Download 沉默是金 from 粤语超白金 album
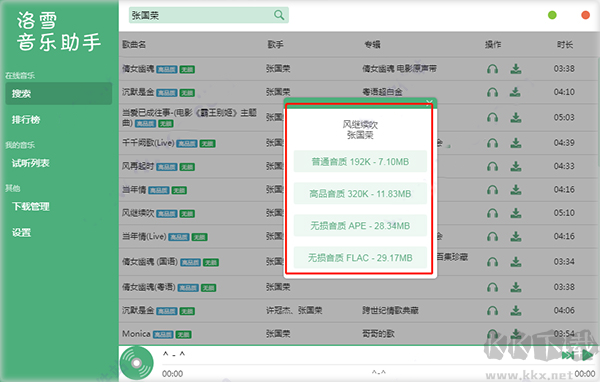Viewport: 600px width, 382px height. [515, 92]
